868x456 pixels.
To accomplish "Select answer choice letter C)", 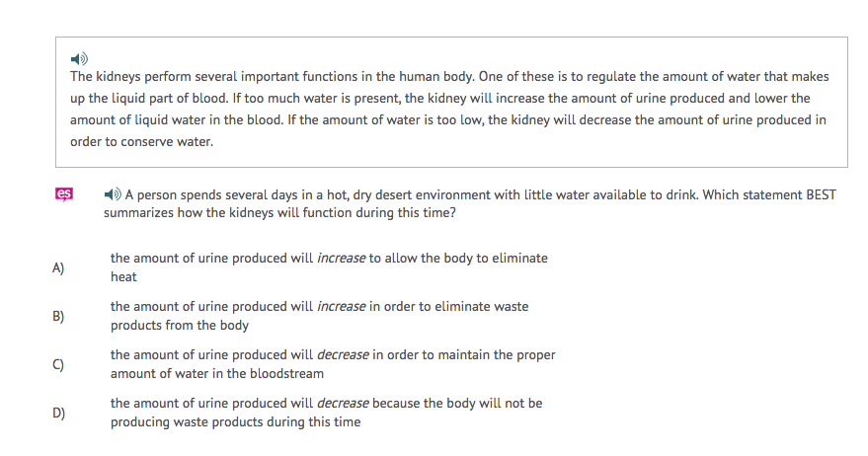I will [58, 364].
